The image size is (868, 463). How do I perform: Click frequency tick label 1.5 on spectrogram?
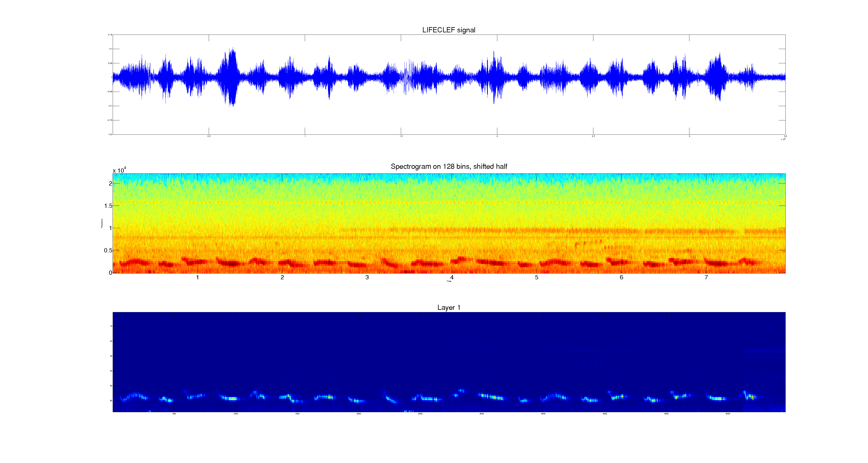(108, 206)
